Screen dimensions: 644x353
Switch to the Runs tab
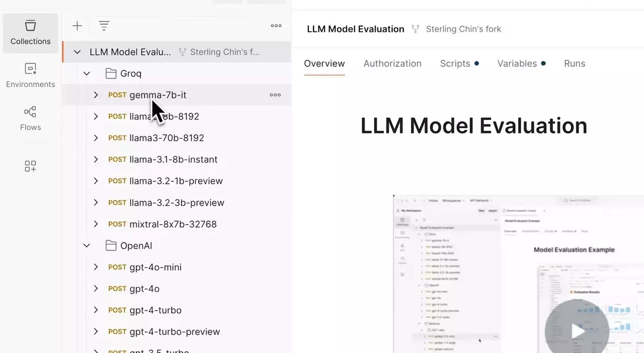(x=574, y=64)
